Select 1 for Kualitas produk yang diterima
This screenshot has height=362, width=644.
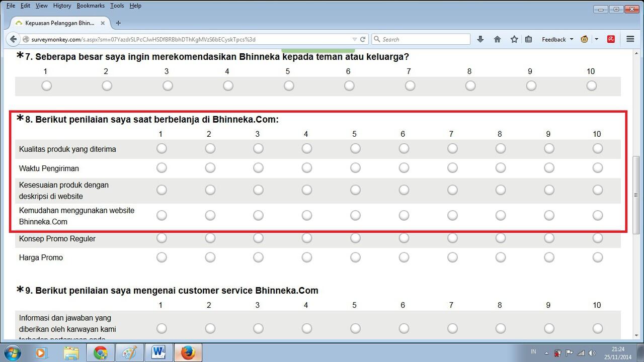click(x=162, y=148)
